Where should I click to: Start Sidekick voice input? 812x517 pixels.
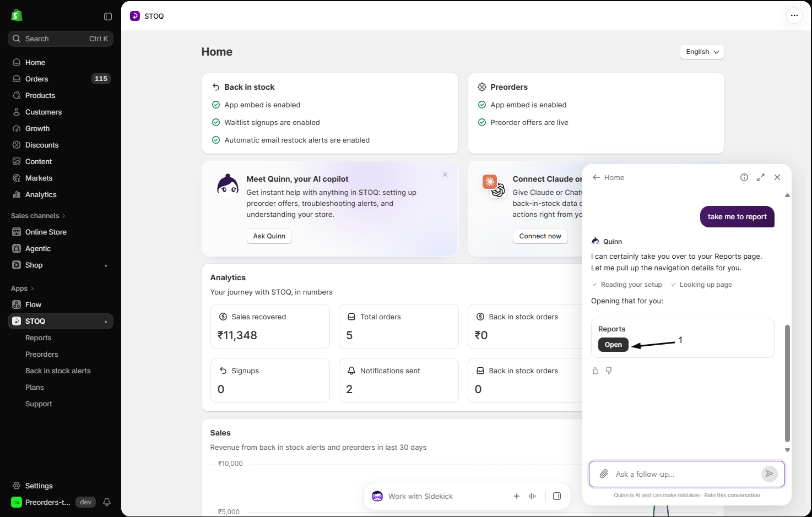pyautogui.click(x=532, y=496)
